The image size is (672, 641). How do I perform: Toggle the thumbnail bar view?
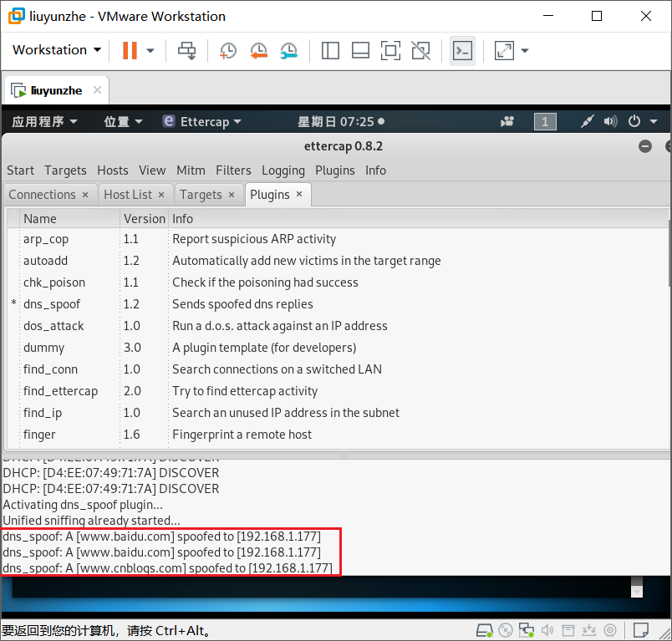pos(360,50)
